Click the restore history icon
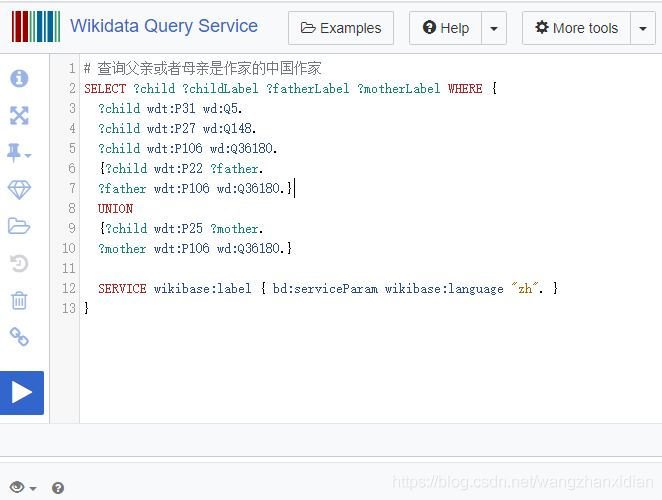 (19, 263)
